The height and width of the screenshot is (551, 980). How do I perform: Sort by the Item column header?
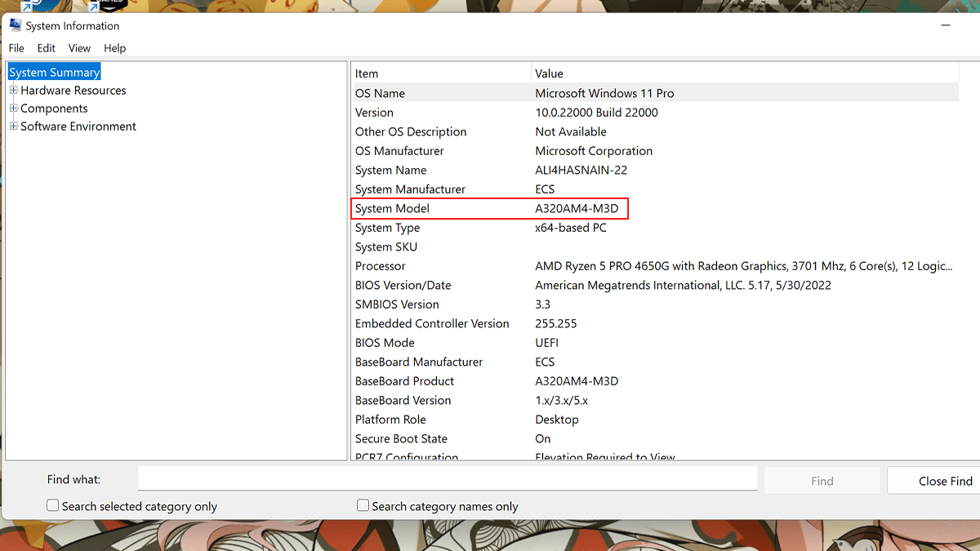[441, 73]
